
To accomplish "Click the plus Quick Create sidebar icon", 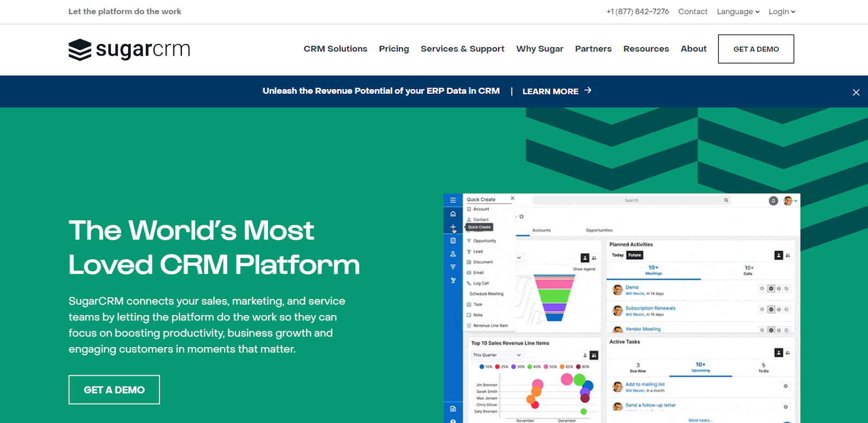I will coord(453,227).
